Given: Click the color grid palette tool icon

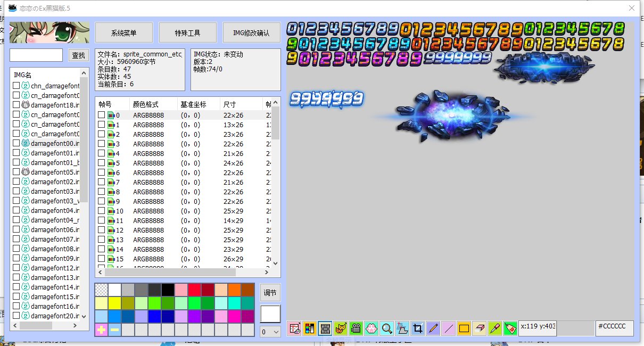Looking at the screenshot, I should 310,328.
